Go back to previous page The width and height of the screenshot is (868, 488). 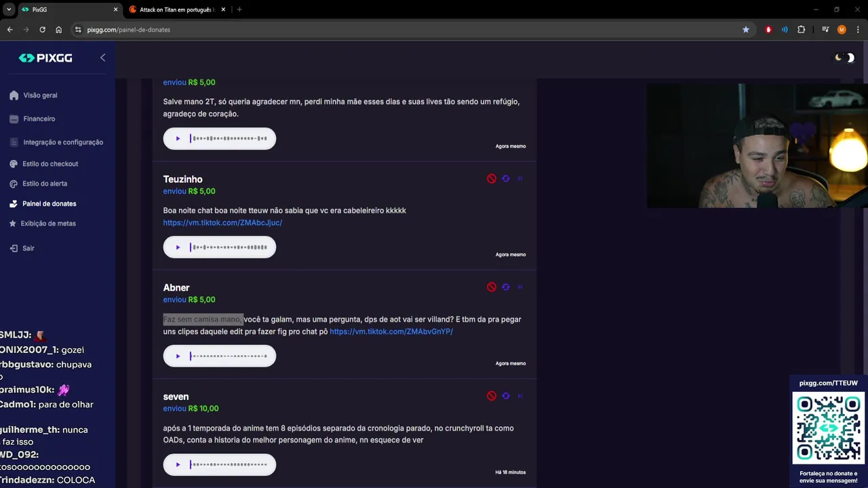[9, 30]
